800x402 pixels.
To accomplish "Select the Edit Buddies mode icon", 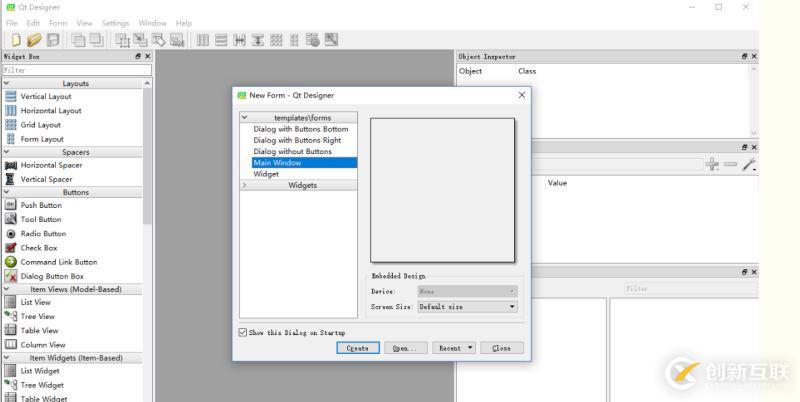I will pyautogui.click(x=159, y=40).
